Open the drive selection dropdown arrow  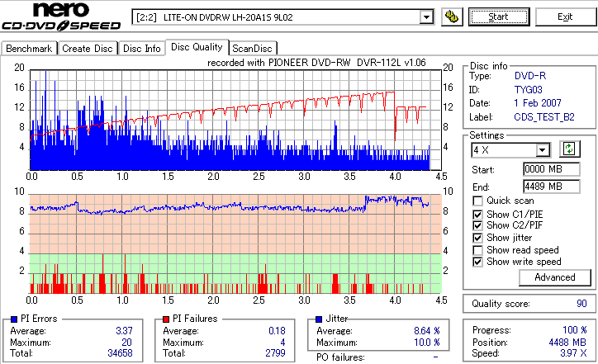pos(426,17)
